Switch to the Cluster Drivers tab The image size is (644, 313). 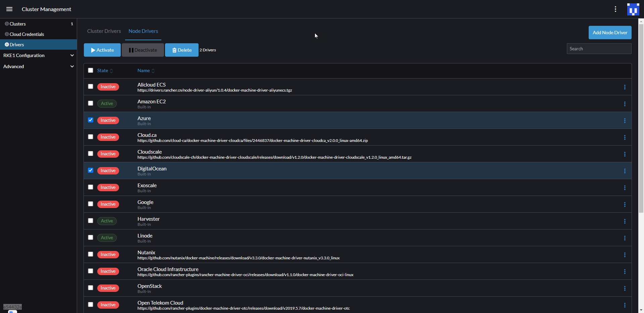click(104, 31)
